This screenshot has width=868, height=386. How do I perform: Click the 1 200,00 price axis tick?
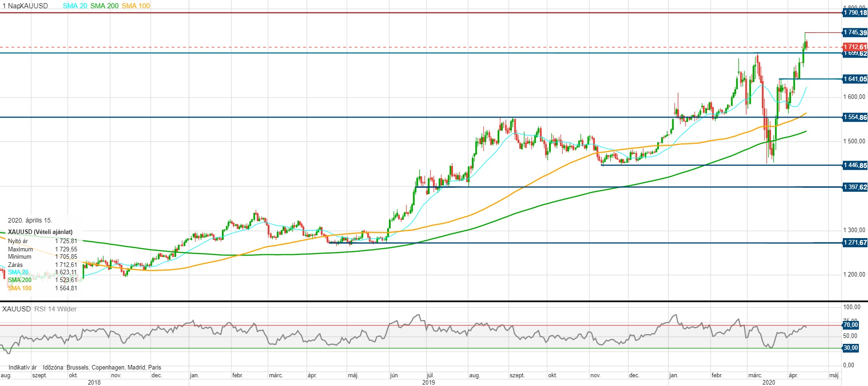[x=854, y=274]
